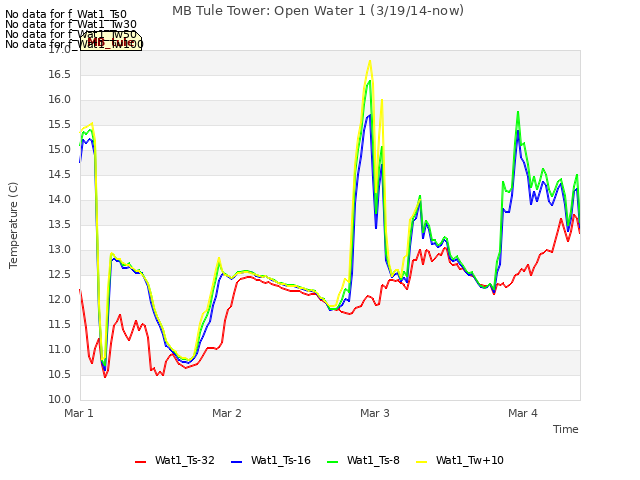Click the yellow curve peak near Mar 3

point(370,61)
